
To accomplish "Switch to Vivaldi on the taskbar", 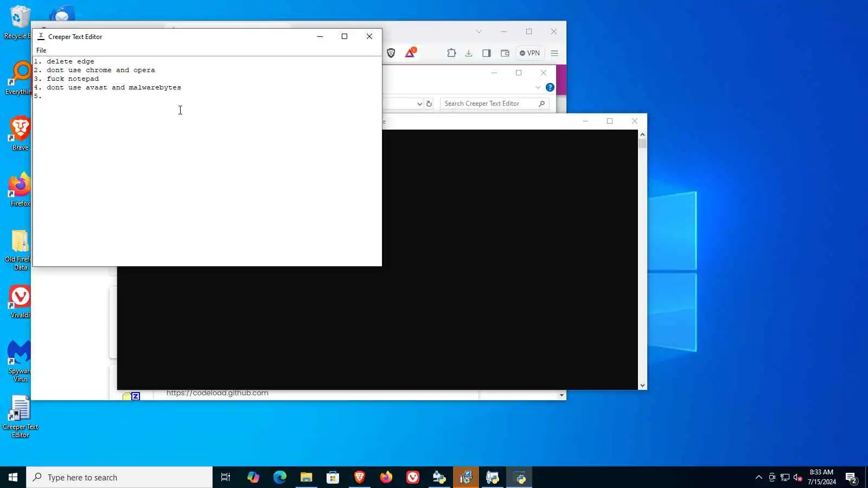I will tap(412, 477).
